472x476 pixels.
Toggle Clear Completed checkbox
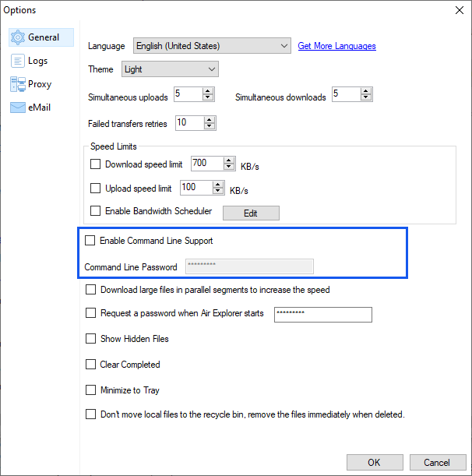point(90,365)
